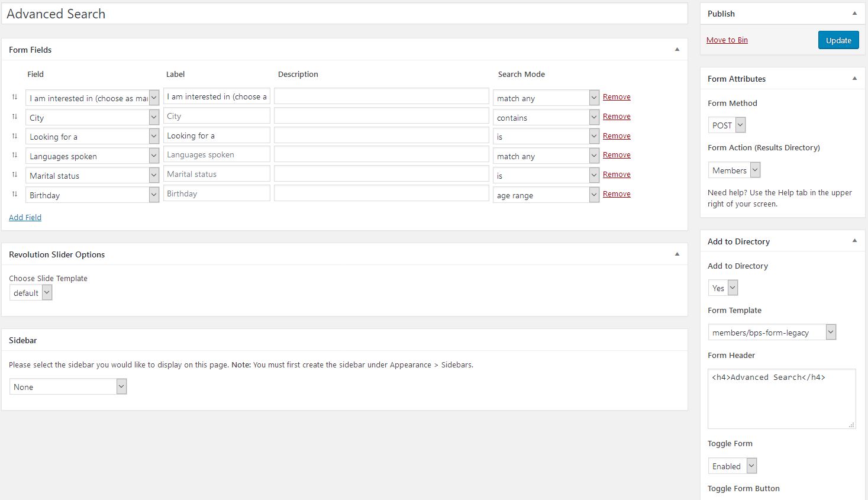Collapse the Form Attributes panel arrow

tap(854, 79)
